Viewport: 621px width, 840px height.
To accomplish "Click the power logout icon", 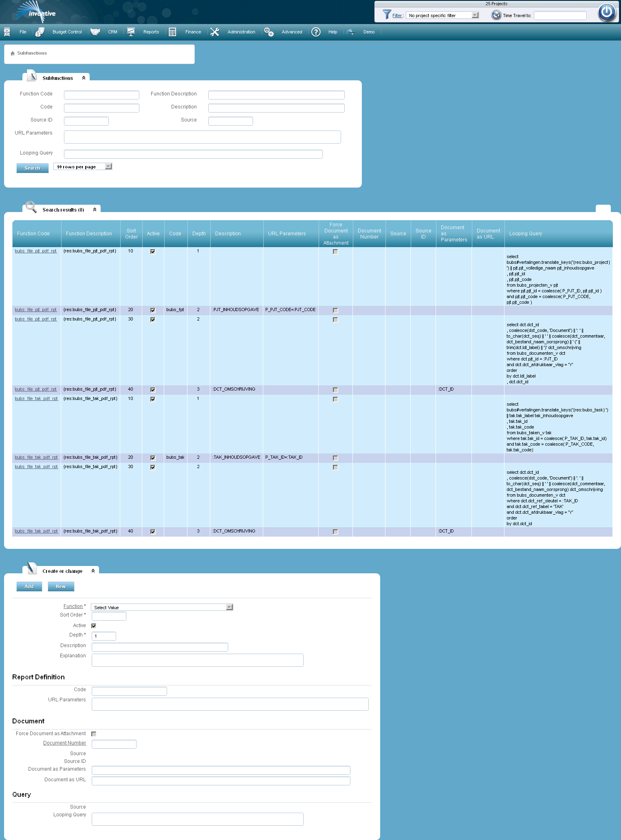I will (606, 12).
